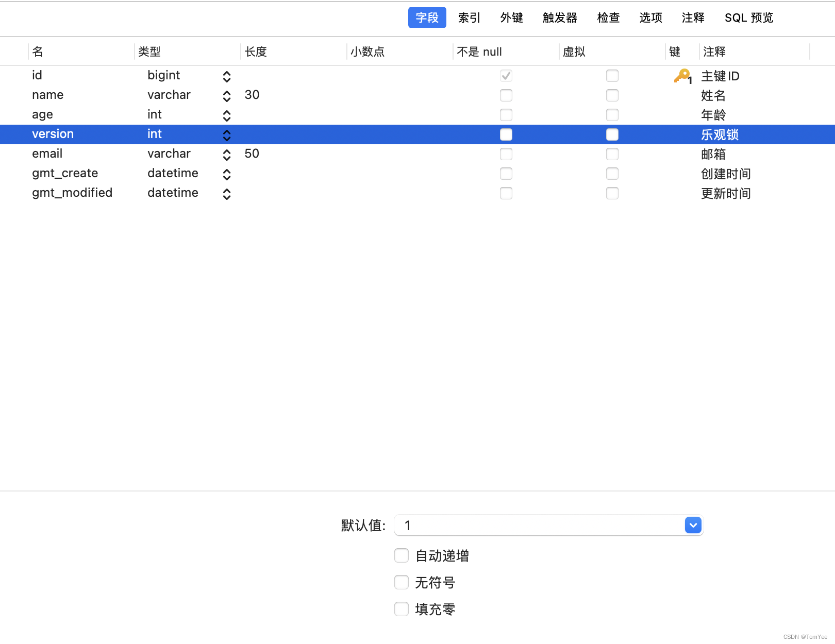
Task: Toggle 不是 null checkbox for email row
Action: click(506, 154)
